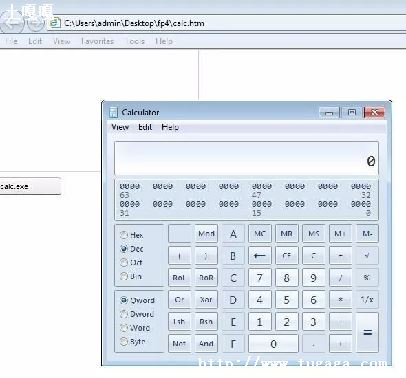
Task: Open the browser Edit menu
Action: [x=35, y=41]
